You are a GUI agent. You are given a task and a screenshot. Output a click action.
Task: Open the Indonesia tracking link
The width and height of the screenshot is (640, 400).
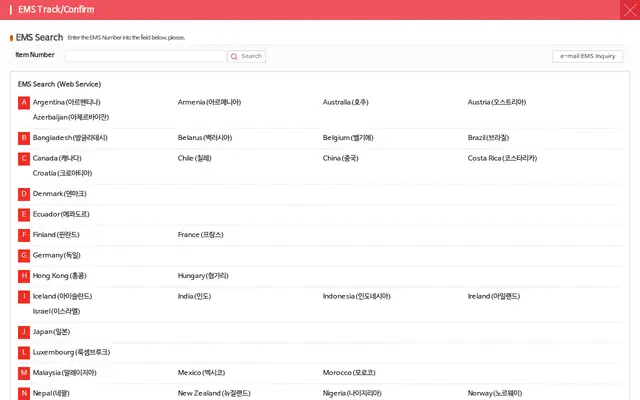pos(356,296)
